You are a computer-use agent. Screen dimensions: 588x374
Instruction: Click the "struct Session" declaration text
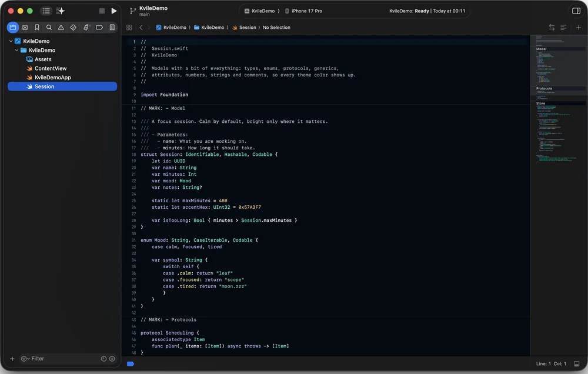[161, 155]
